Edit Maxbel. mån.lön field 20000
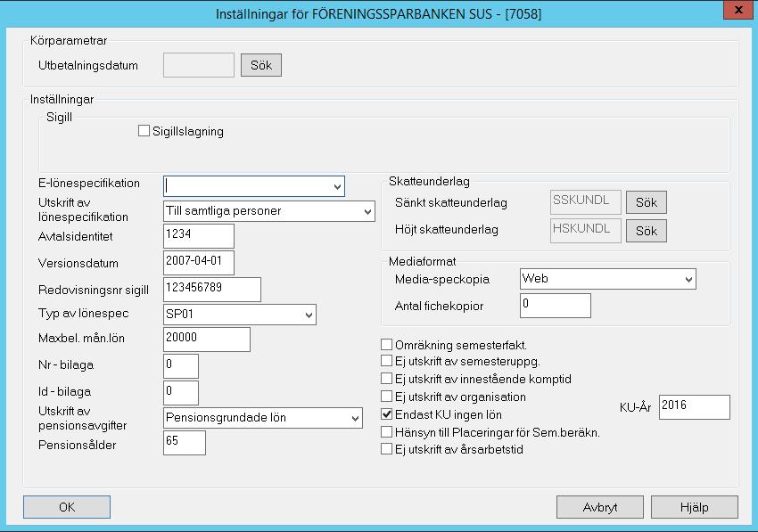Viewport: 758px width, 532px height. pos(207,340)
